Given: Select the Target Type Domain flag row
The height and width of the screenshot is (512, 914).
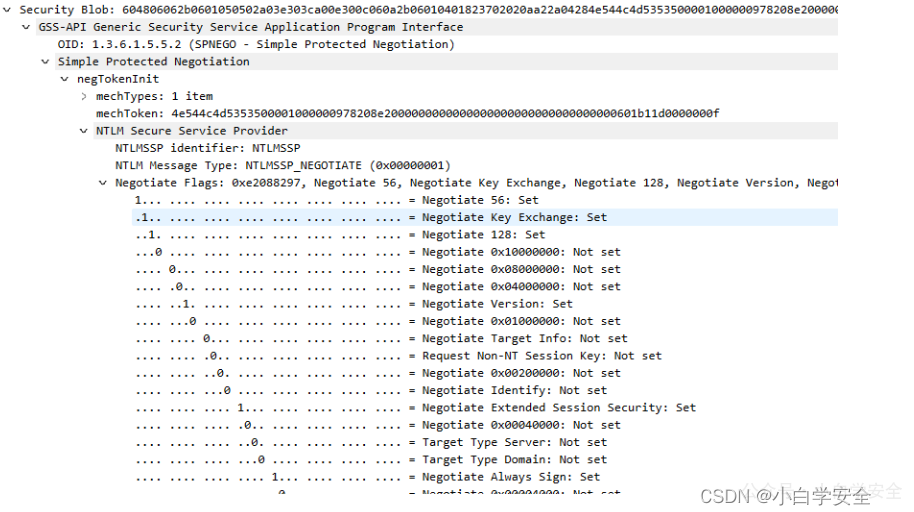Looking at the screenshot, I should point(371,460).
